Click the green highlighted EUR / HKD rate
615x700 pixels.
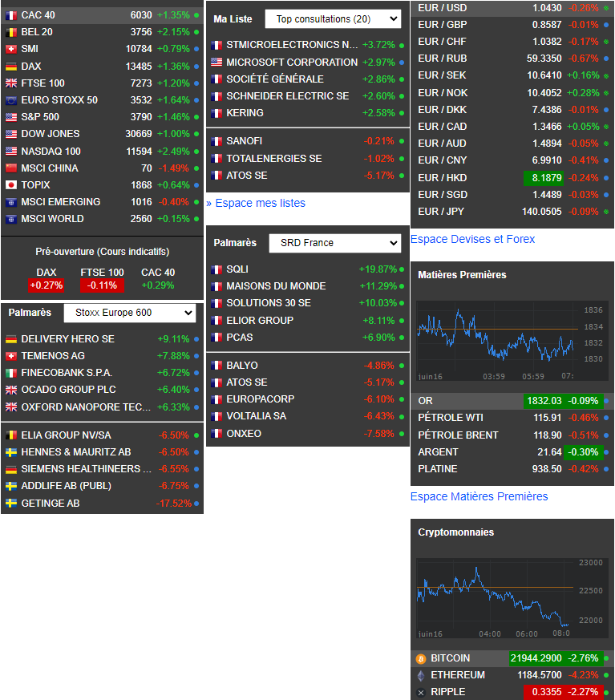tap(543, 178)
